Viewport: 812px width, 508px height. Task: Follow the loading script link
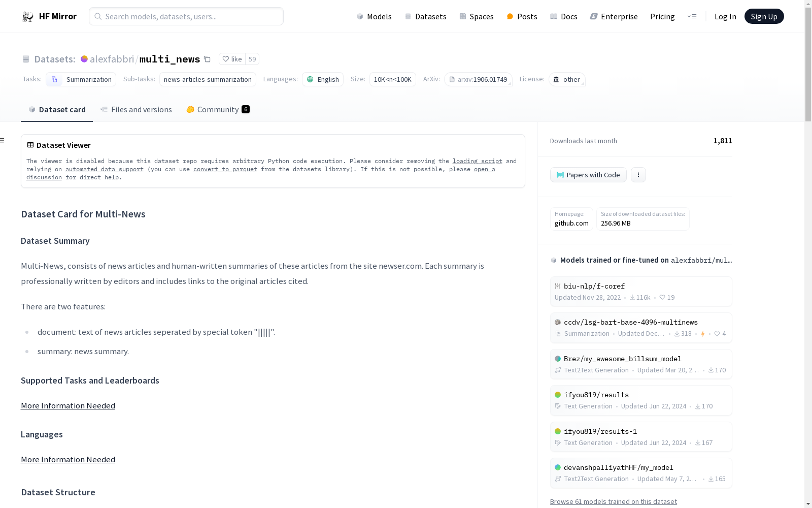coord(478,161)
